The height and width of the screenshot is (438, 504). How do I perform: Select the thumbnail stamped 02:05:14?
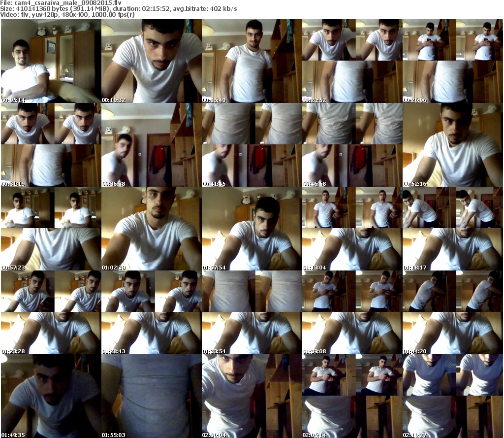coord(352,396)
